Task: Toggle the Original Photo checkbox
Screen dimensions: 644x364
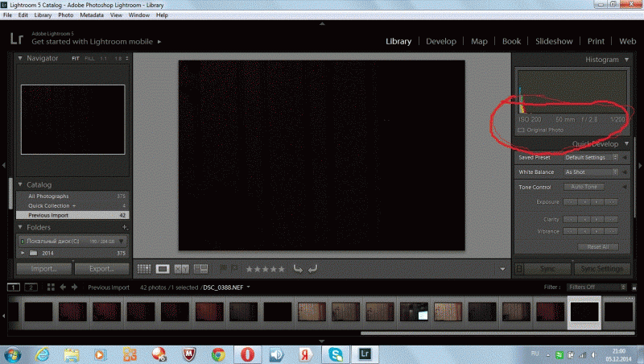Action: [521, 130]
